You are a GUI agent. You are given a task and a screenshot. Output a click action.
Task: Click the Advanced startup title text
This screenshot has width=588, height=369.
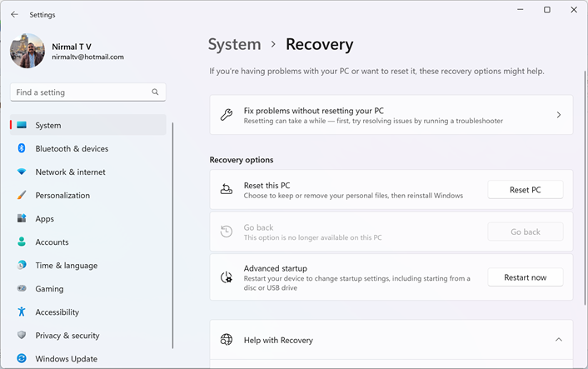pyautogui.click(x=275, y=268)
